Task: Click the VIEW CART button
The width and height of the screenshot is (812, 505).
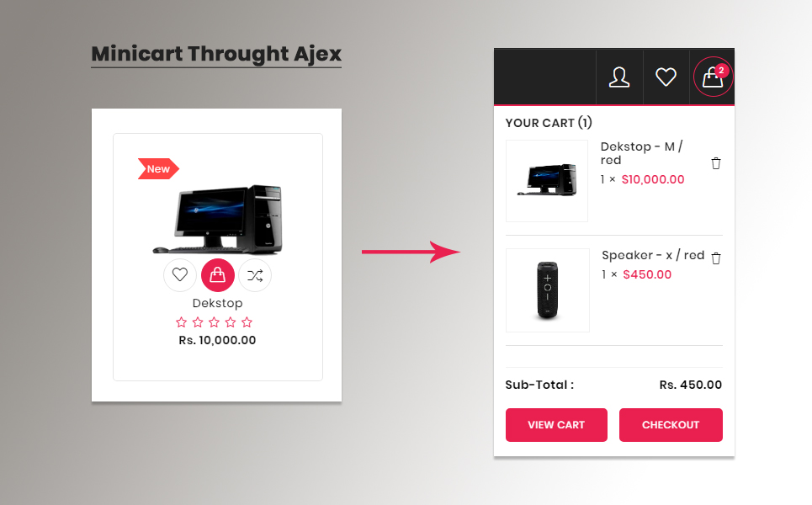Action: click(556, 425)
